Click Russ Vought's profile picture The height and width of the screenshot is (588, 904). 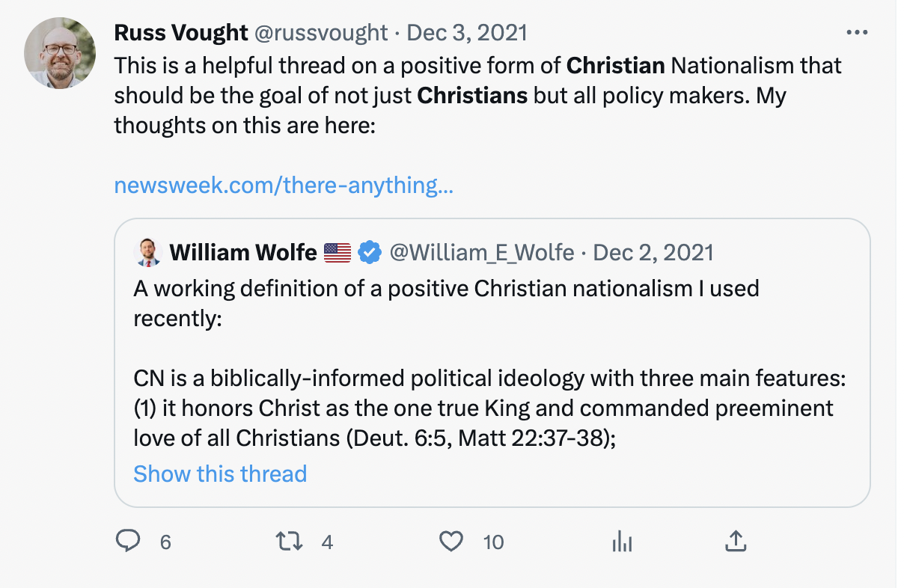pyautogui.click(x=60, y=53)
